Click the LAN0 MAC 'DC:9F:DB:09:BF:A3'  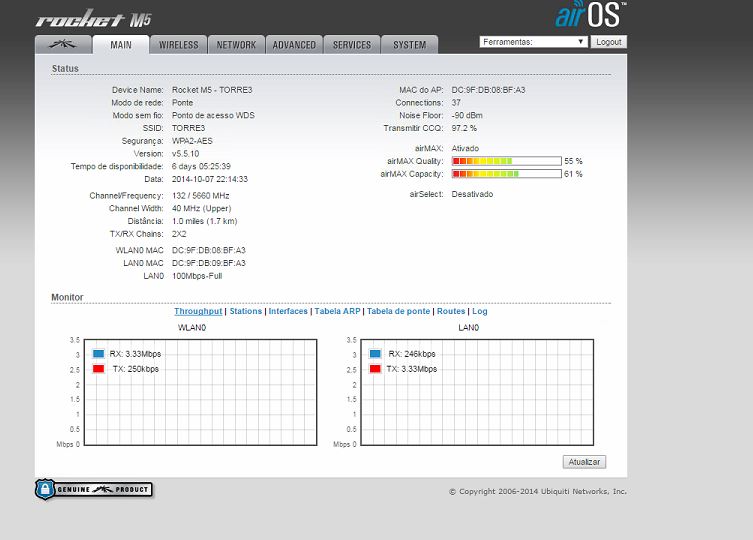pyautogui.click(x=208, y=263)
